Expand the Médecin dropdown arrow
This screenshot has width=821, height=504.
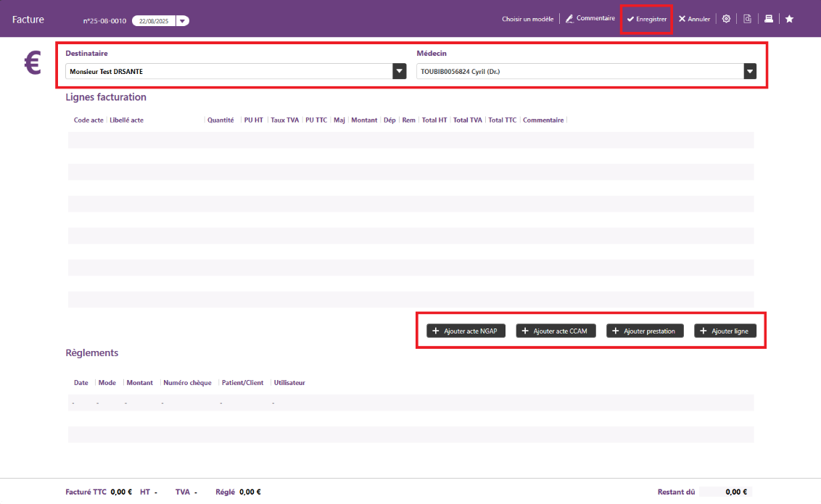[750, 71]
